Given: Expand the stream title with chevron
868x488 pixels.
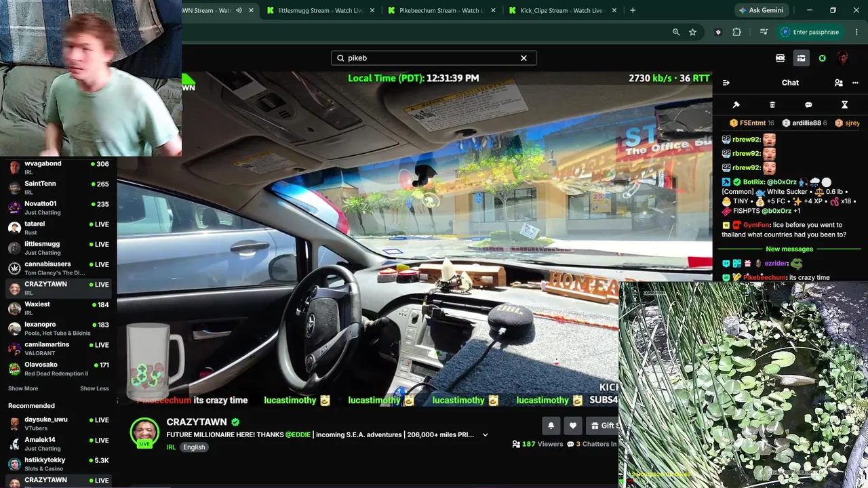Looking at the screenshot, I should [485, 434].
